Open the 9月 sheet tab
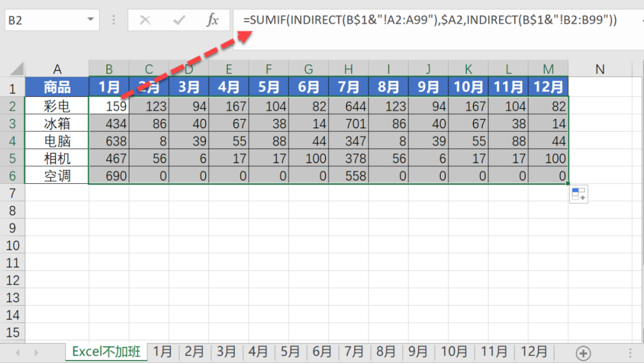Image resolution: width=644 pixels, height=363 pixels. (418, 352)
